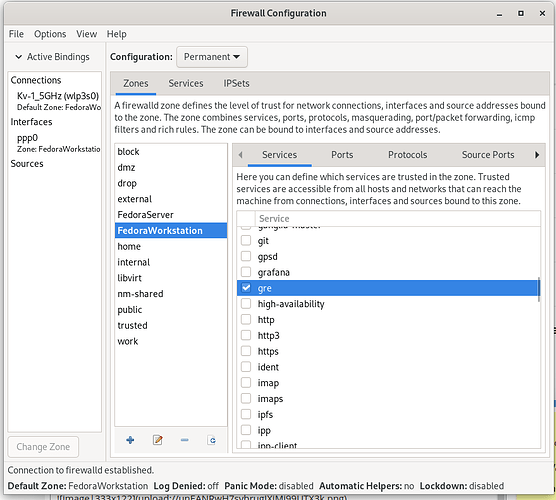
Task: Switch to the IPSets tab
Action: point(236,83)
